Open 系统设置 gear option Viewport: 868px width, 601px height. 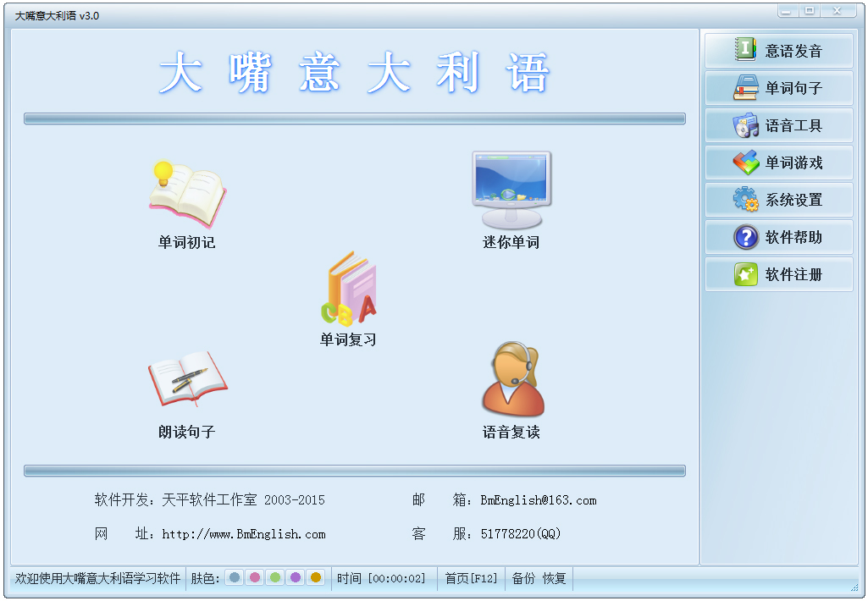778,200
